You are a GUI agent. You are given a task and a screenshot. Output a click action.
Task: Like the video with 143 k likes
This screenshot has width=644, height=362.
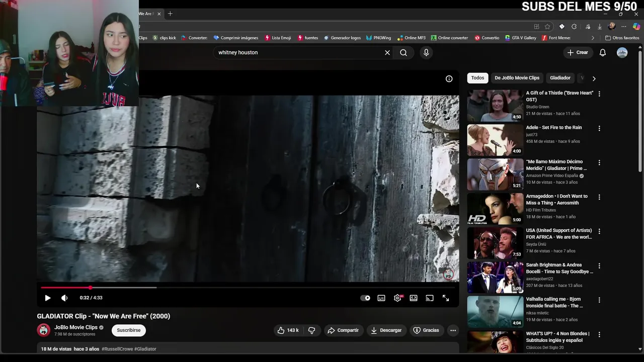(288, 330)
